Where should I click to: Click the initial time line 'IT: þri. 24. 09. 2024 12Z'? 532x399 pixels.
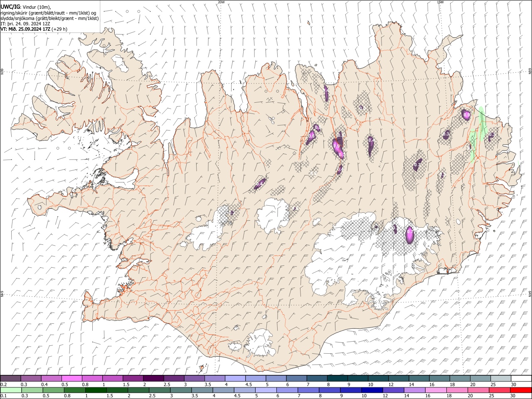tap(26, 24)
